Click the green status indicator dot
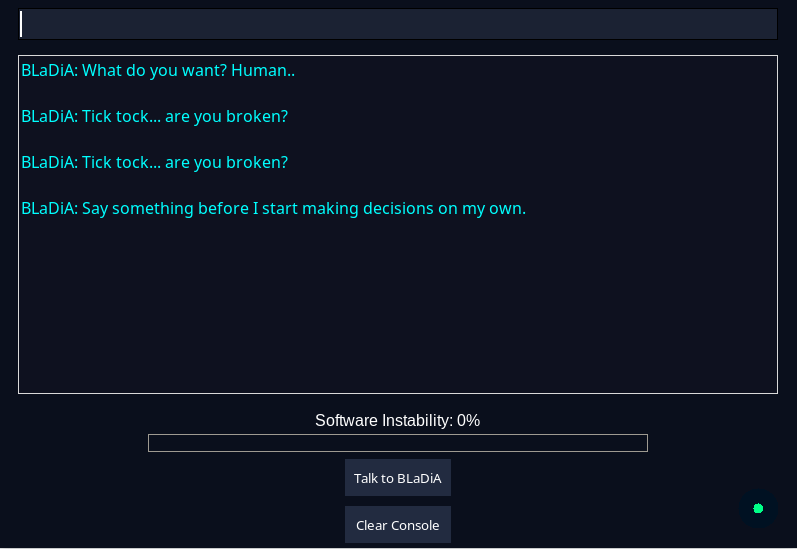The image size is (797, 549). (758, 508)
